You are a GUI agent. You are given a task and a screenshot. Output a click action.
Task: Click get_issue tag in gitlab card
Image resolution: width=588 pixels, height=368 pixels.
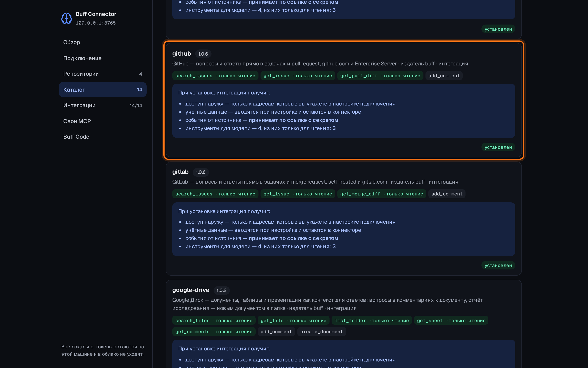pyautogui.click(x=298, y=194)
